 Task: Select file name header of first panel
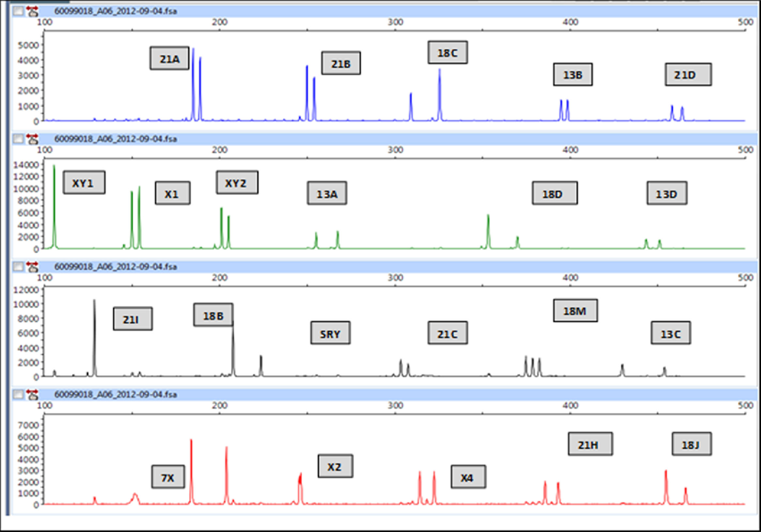pos(115,11)
